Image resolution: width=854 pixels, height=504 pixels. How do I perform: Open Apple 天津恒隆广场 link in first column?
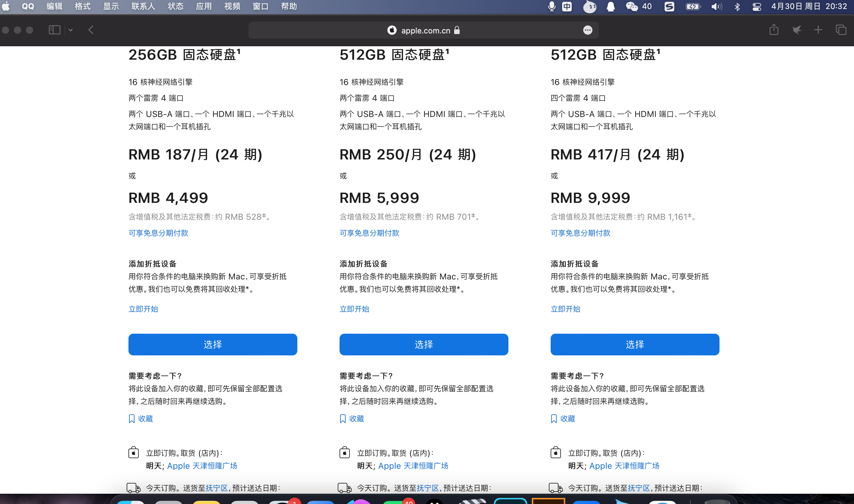click(x=202, y=466)
